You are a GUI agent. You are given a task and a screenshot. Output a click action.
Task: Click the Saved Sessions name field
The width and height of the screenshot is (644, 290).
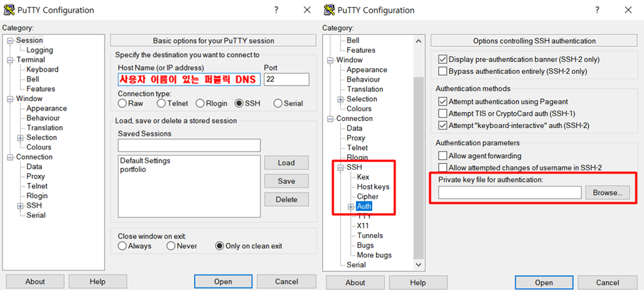(189, 145)
